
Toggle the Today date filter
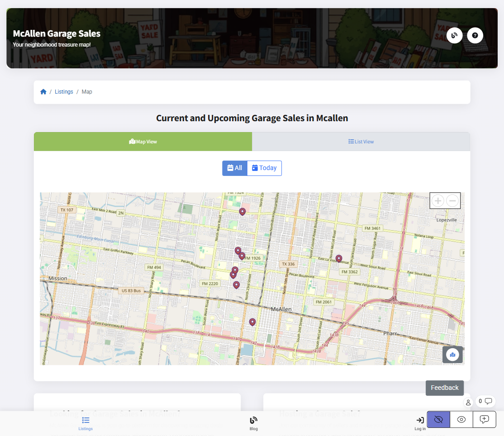[264, 168]
